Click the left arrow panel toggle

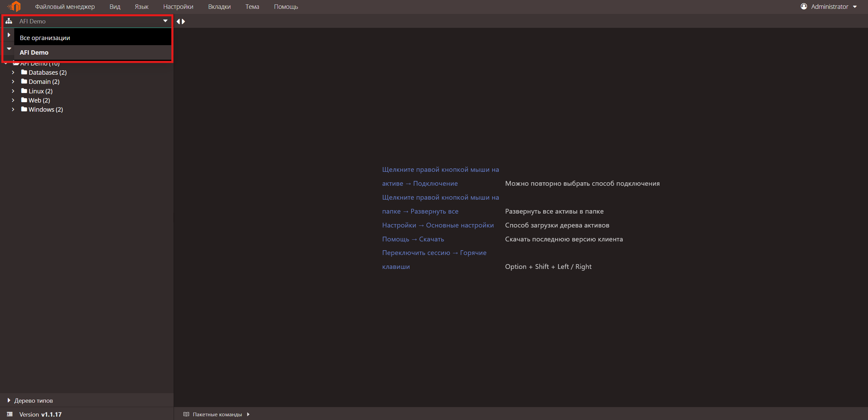pos(178,21)
